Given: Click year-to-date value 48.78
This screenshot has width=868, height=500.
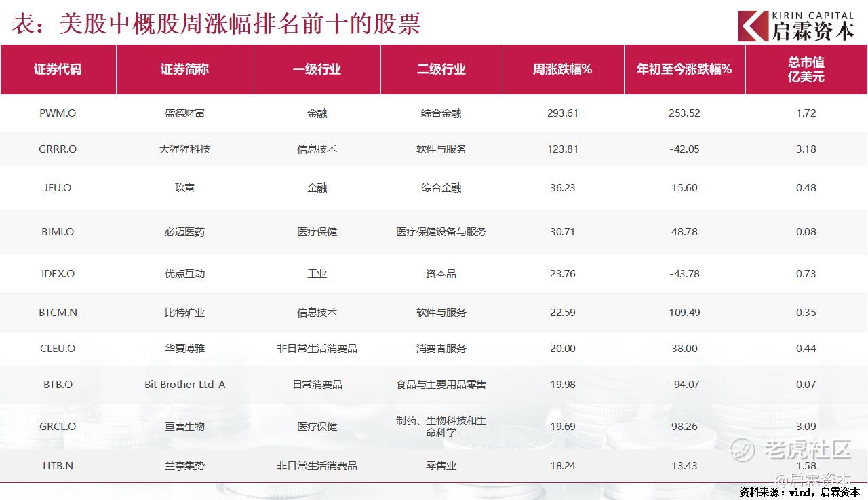Looking at the screenshot, I should coord(684,231).
